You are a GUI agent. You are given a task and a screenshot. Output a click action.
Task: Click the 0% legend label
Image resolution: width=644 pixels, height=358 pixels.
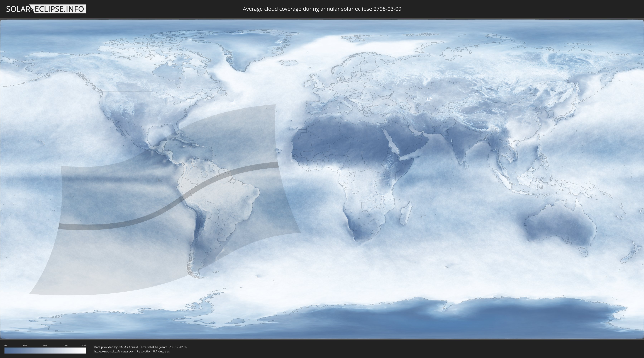(x=6, y=345)
